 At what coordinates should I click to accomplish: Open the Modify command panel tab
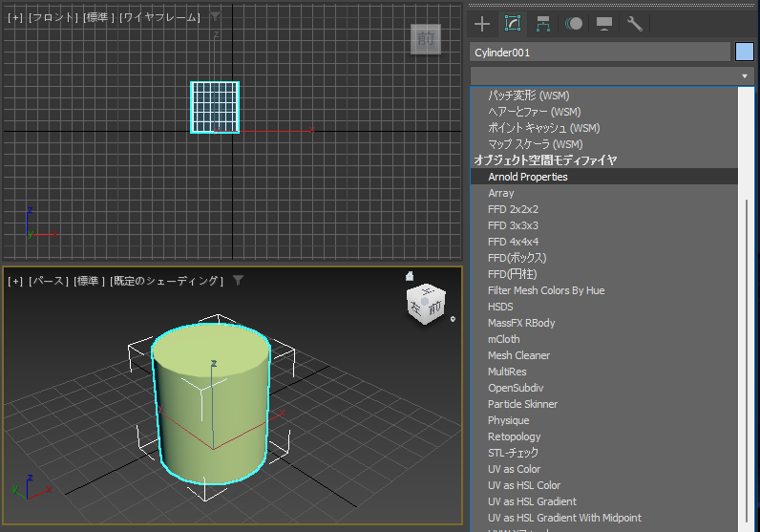tap(513, 24)
